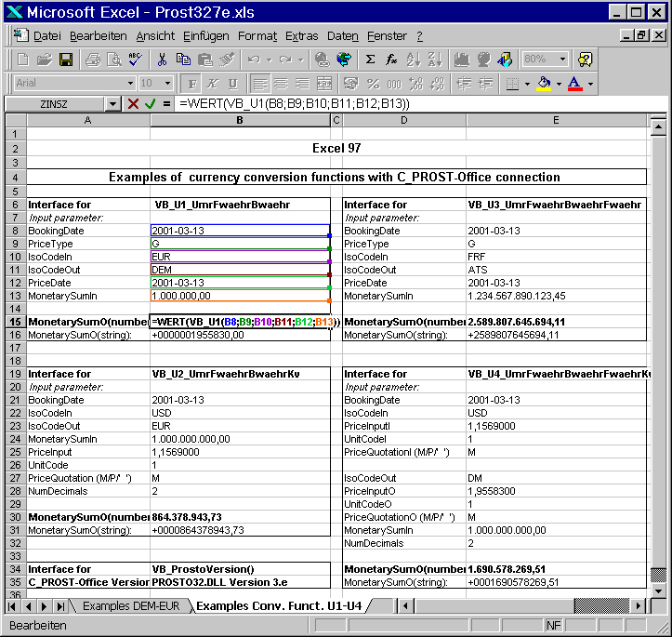Sort descending with the Z-A icon
The height and width of the screenshot is (637, 672).
435,60
